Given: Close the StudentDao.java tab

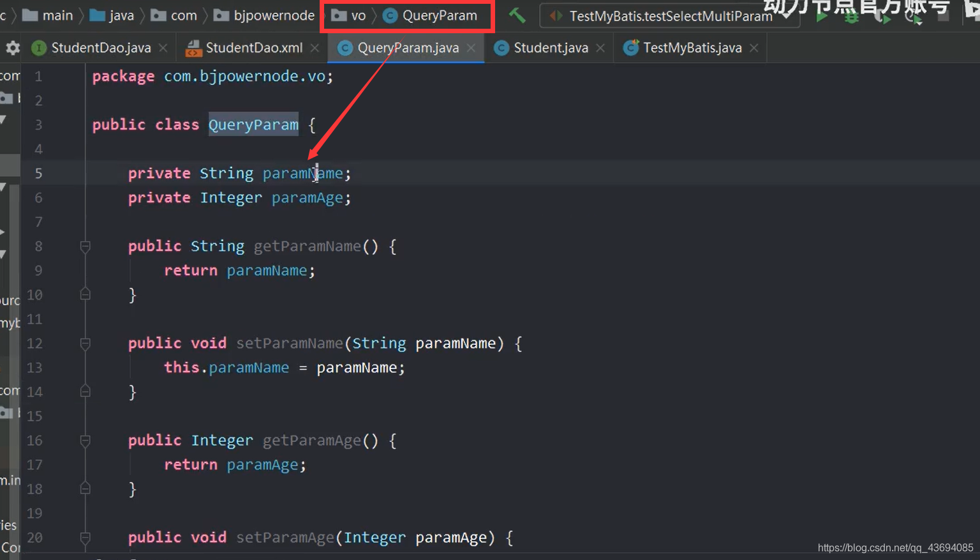Looking at the screenshot, I should point(163,48).
